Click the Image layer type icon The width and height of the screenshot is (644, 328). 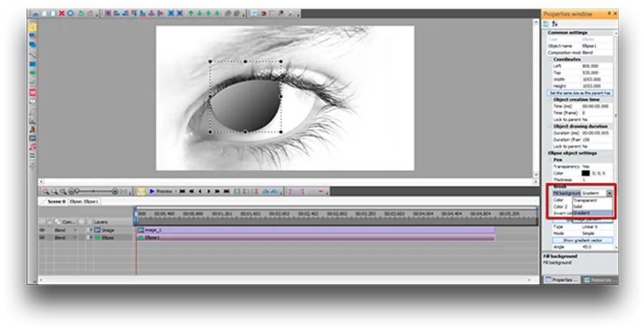[x=98, y=230]
